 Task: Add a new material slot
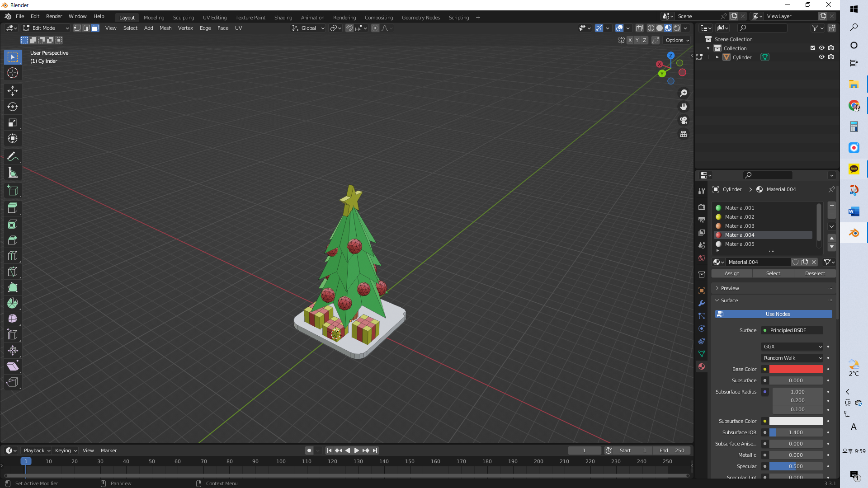pyautogui.click(x=832, y=206)
